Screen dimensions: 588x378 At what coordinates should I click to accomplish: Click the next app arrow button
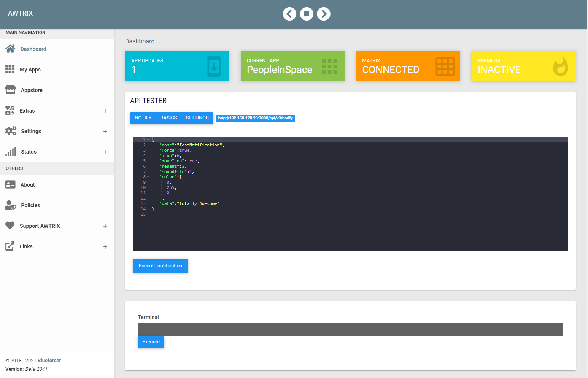point(324,14)
